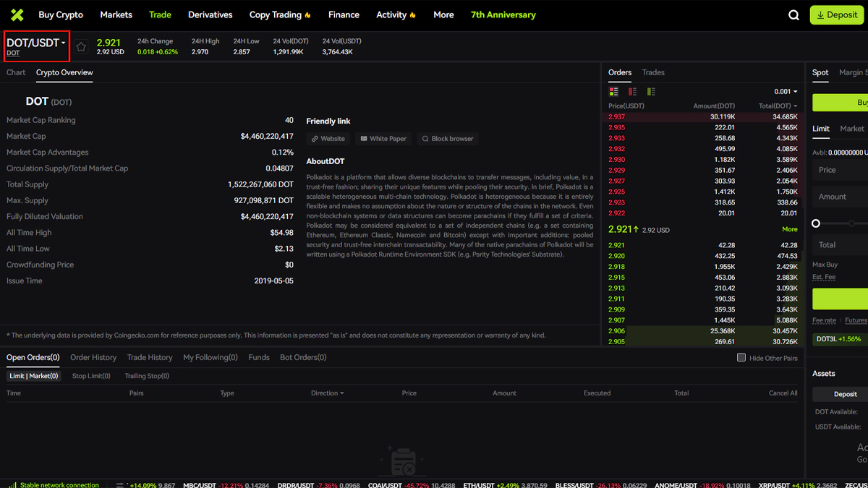Open the Polkadot White Paper link

[x=383, y=139]
